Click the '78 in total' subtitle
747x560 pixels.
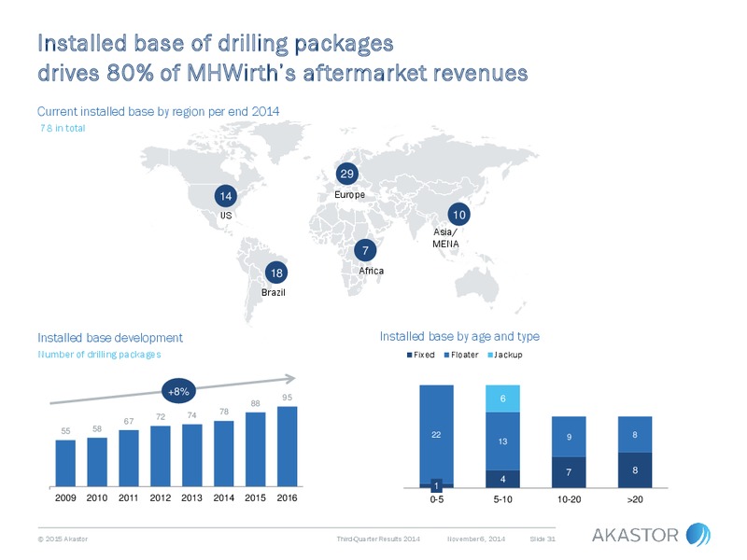pos(63,128)
